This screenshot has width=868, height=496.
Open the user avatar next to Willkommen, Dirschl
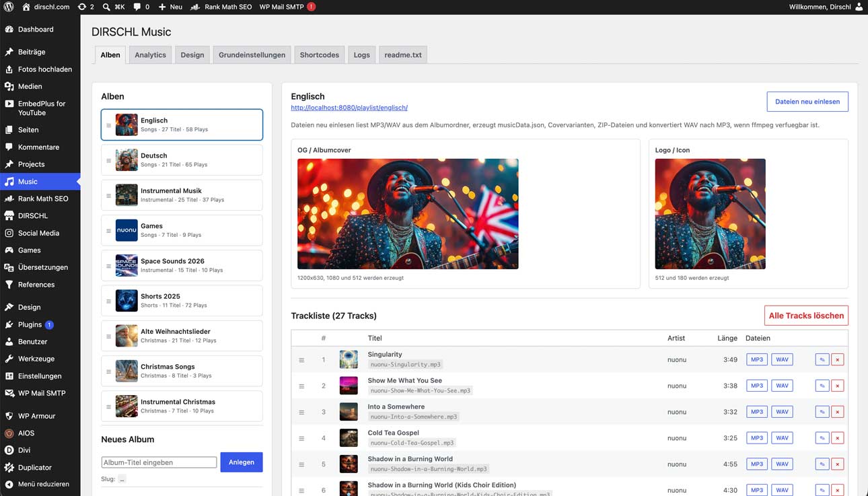(x=858, y=7)
